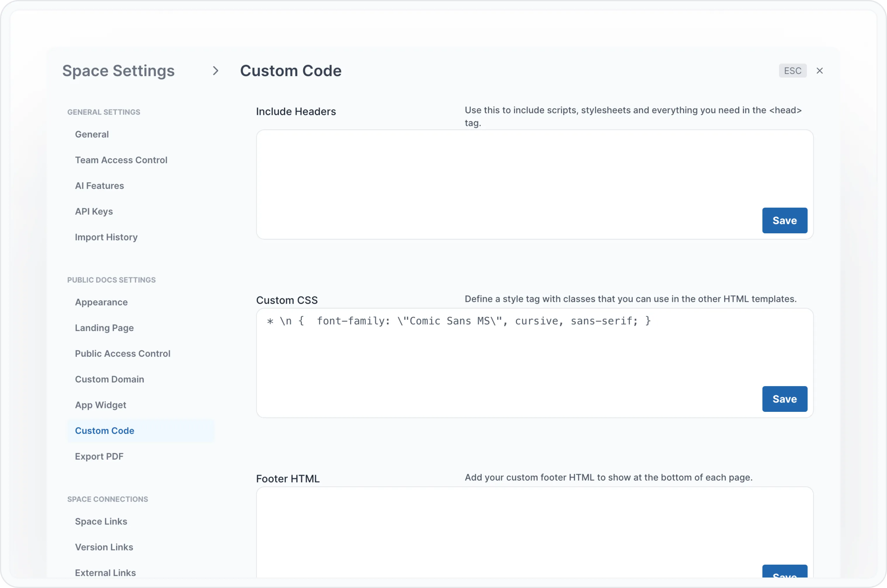
Task: View Import History
Action: point(106,237)
